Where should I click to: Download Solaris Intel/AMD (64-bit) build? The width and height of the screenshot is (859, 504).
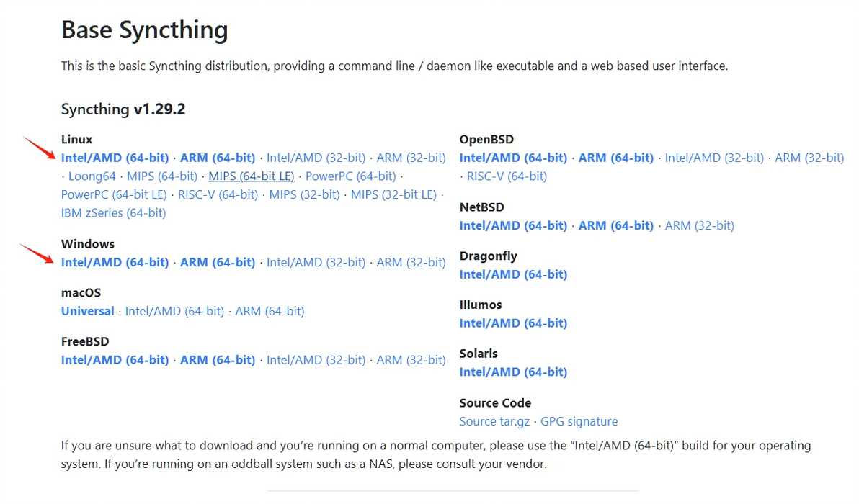pyautogui.click(x=513, y=372)
